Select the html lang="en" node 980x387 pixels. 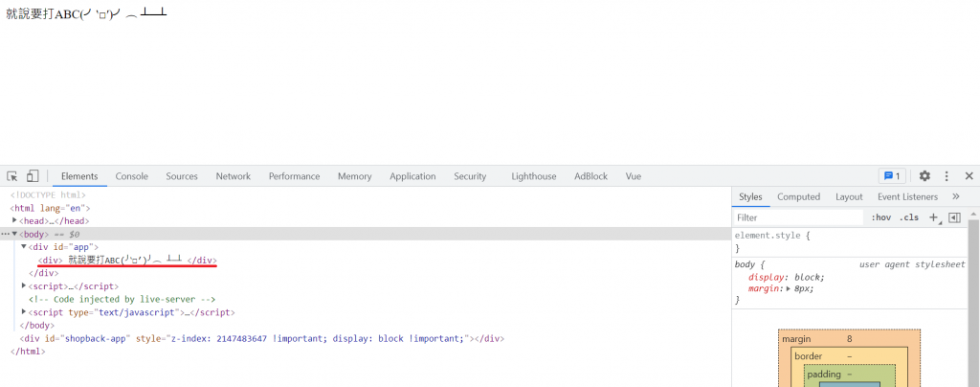click(x=51, y=208)
